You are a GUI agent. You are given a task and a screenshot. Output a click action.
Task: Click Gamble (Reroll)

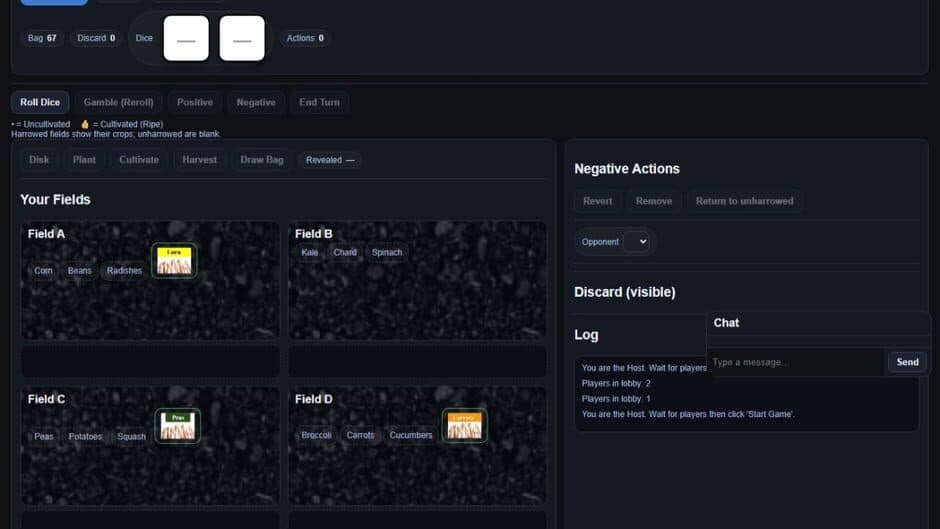pyautogui.click(x=119, y=103)
